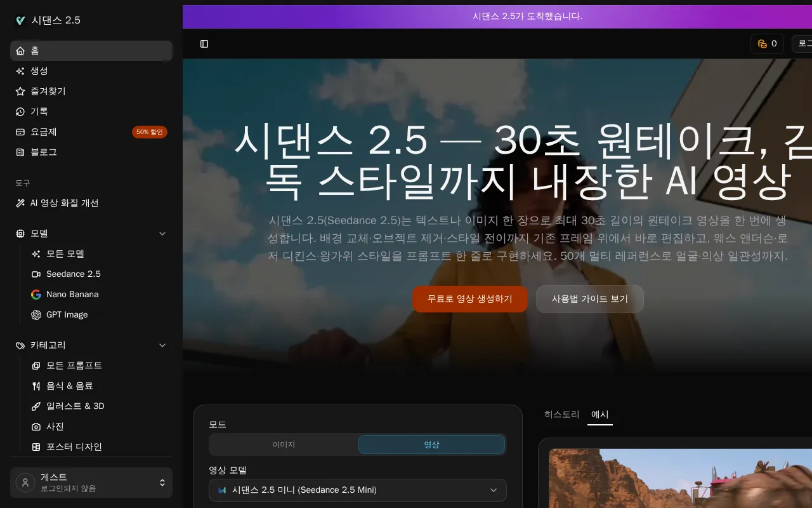812x508 pixels.
Task: Click the 요금제 label
Action: pos(44,132)
